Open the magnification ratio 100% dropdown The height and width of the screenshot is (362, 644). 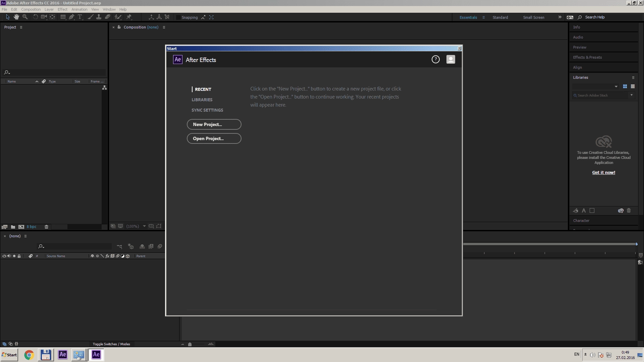[136, 226]
